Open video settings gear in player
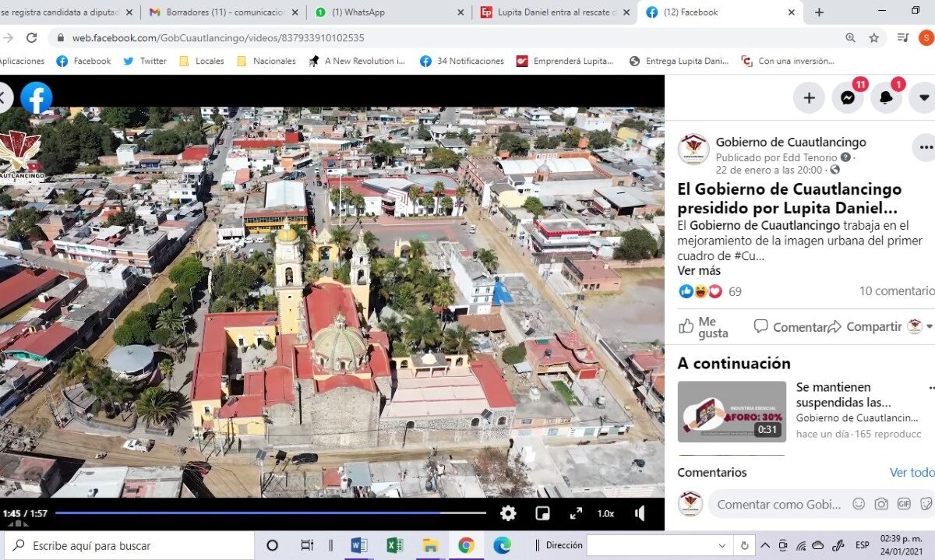The height and width of the screenshot is (560, 935). 508,513
